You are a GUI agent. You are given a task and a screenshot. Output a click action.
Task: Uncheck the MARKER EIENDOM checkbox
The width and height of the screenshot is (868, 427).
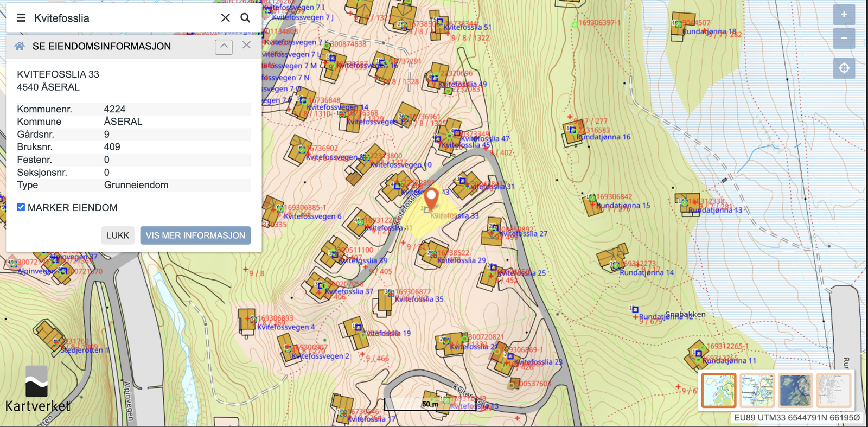(x=21, y=207)
